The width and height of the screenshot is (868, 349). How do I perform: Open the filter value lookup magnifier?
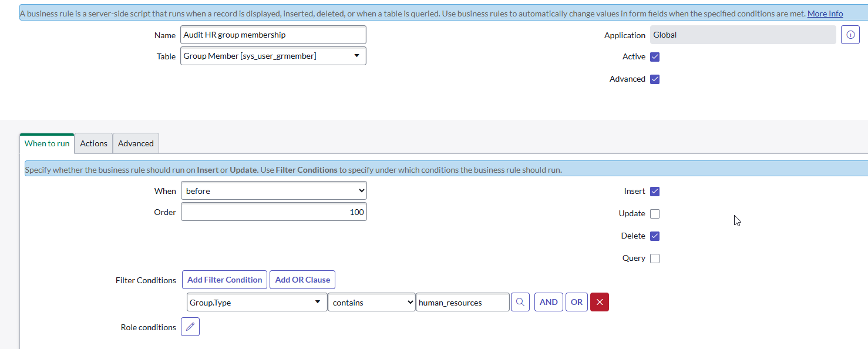point(520,301)
